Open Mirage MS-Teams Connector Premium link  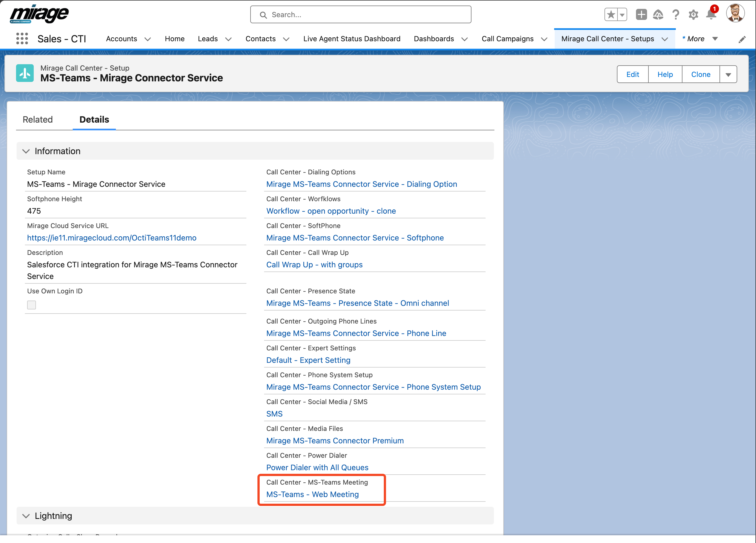point(335,441)
